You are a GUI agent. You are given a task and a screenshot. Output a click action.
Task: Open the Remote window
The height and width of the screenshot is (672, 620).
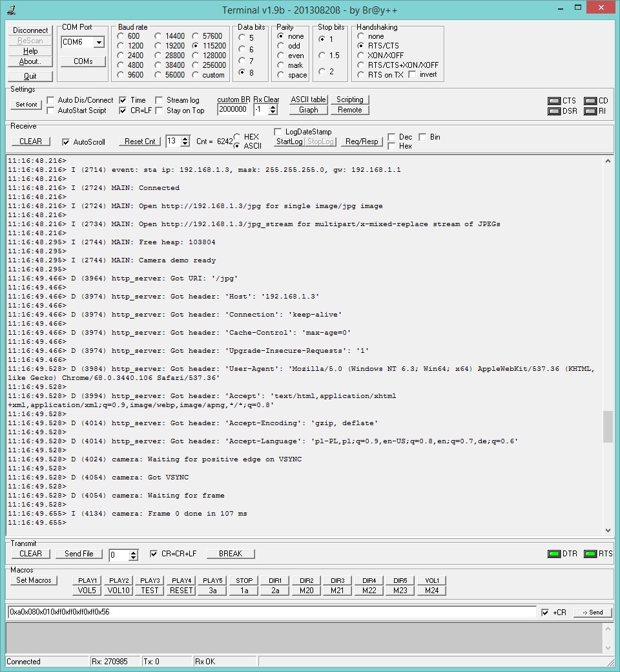[x=349, y=110]
